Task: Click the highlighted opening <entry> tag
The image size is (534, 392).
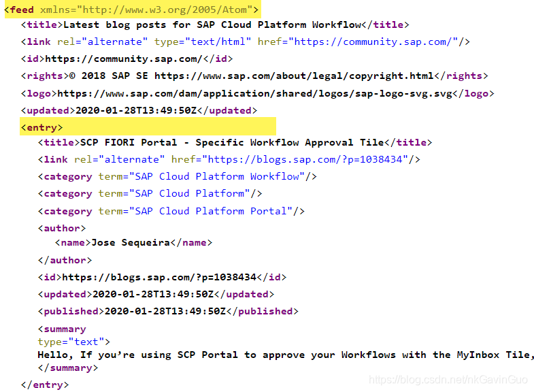Action: (x=42, y=128)
